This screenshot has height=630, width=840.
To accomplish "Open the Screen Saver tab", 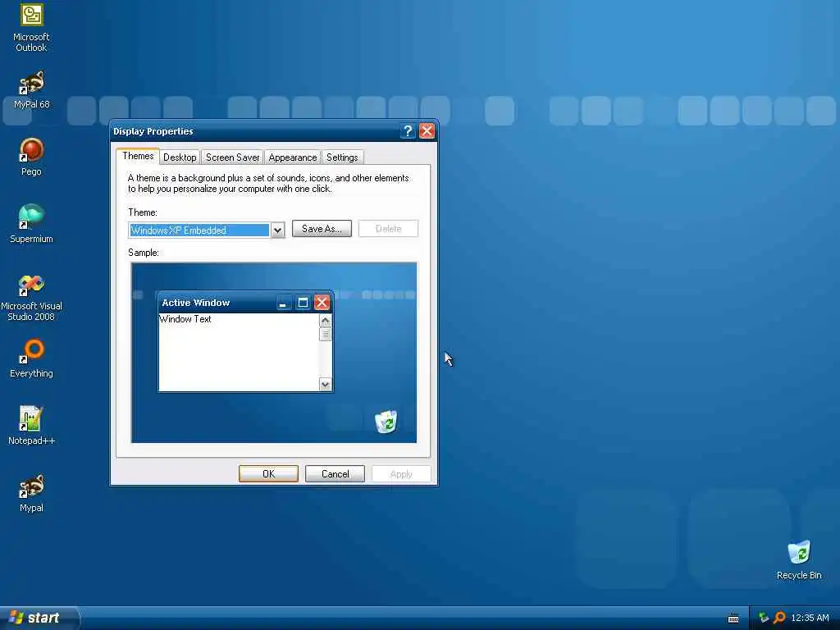I will 232,157.
